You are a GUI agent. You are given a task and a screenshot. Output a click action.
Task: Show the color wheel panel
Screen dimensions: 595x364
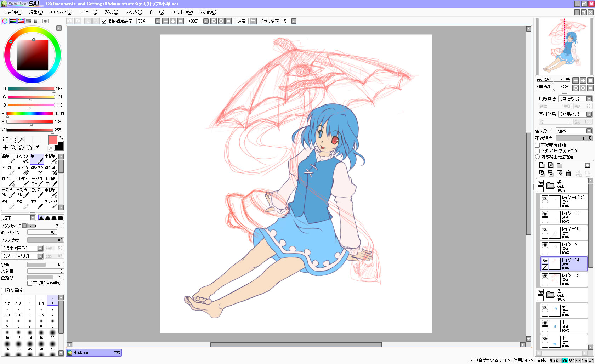(x=5, y=21)
